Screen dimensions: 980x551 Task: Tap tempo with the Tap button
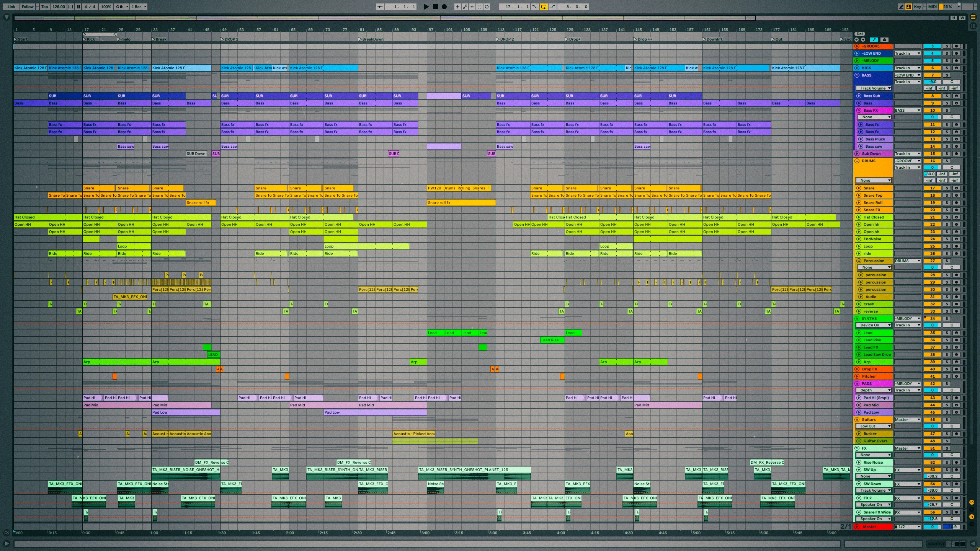[x=45, y=7]
